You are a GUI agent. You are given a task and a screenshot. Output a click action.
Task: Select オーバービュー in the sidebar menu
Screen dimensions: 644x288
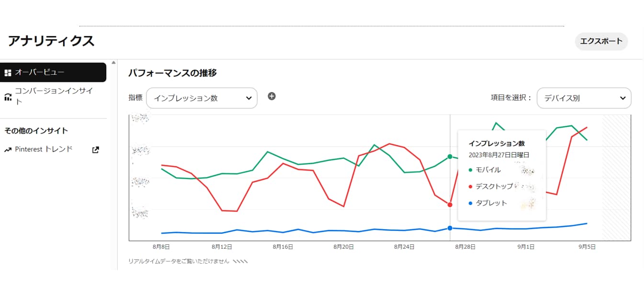(53, 72)
